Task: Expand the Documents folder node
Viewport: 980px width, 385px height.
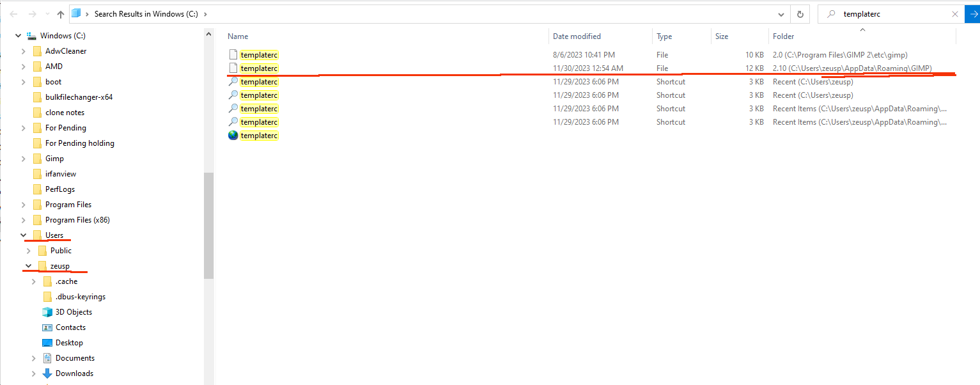Action: click(x=34, y=358)
